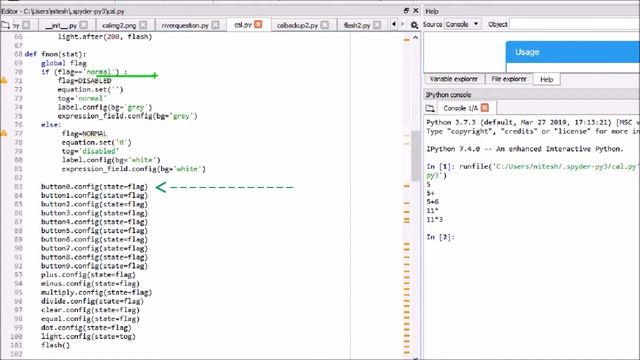The width and height of the screenshot is (640, 360).
Task: Click line 83 button0.config(state=flag)
Action: click(94, 187)
